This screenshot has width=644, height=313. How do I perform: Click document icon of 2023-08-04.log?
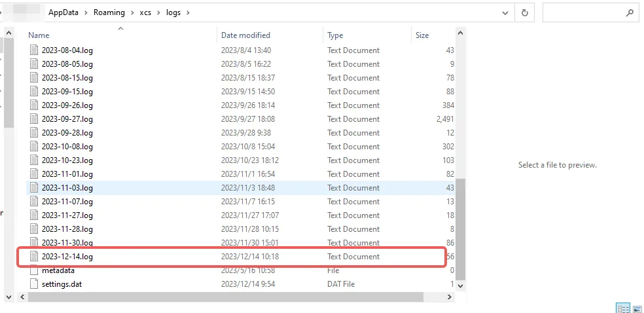coord(33,50)
